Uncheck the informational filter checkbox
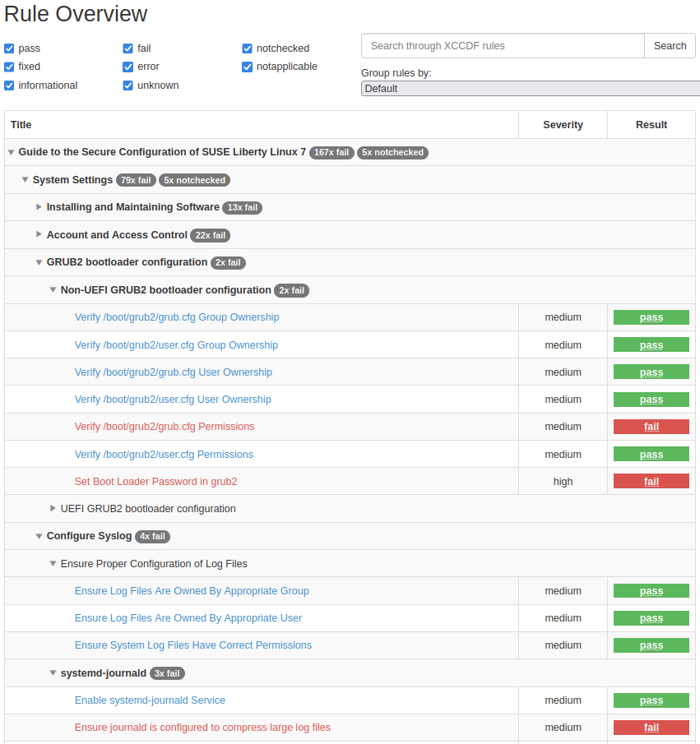 pos(10,85)
